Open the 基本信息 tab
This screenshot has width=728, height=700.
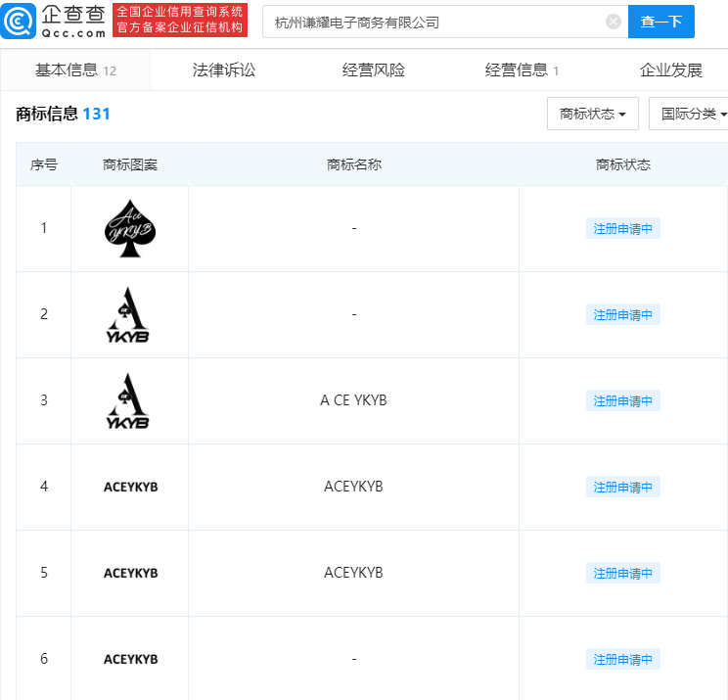coord(75,70)
